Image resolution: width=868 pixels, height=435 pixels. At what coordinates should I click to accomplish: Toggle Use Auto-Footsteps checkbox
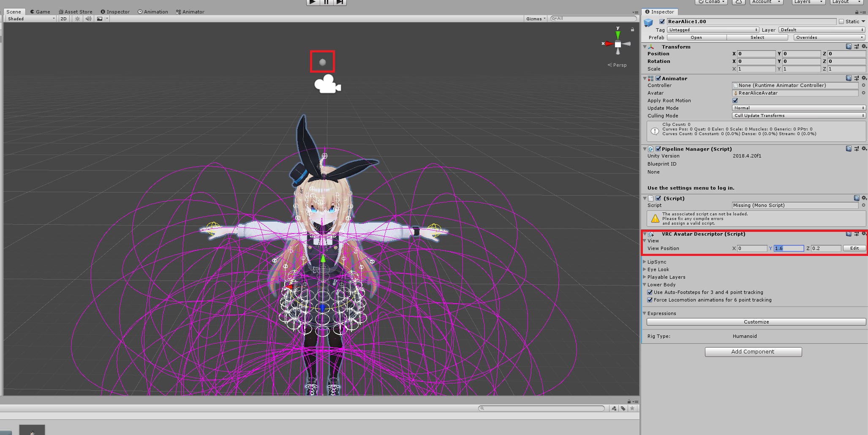pos(650,292)
